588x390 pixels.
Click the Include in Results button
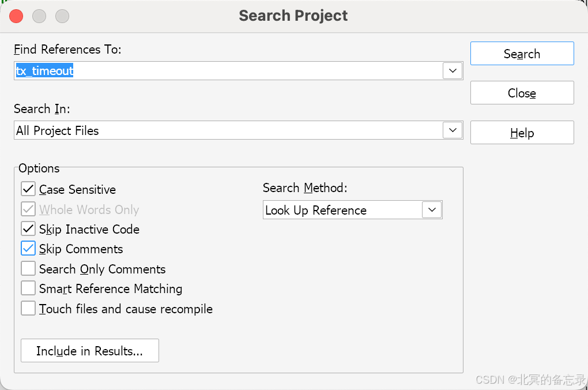(89, 351)
